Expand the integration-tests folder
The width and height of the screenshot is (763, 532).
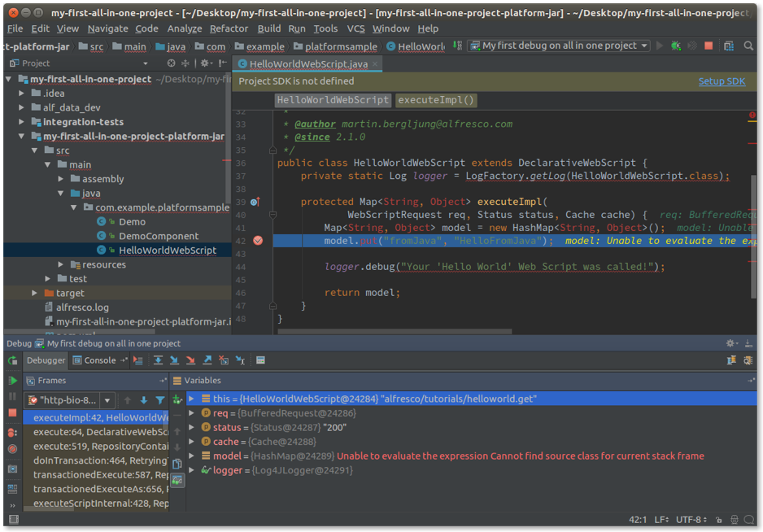coord(22,122)
